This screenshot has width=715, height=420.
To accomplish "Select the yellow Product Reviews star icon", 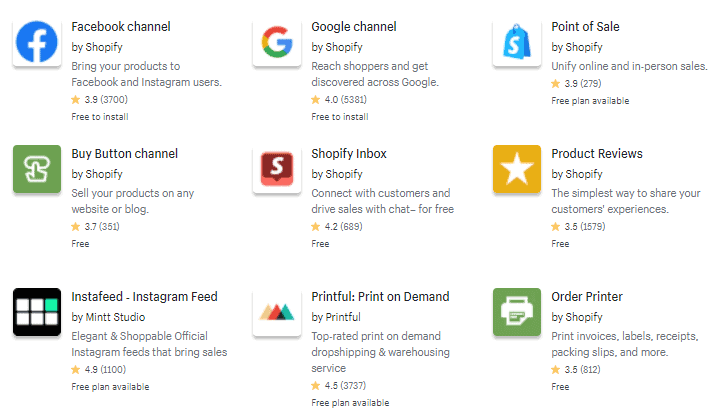I will (517, 169).
